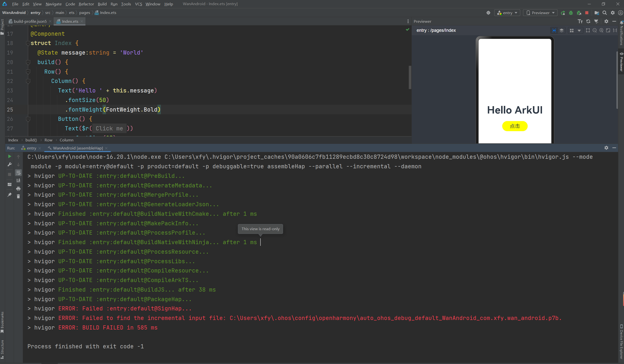
Task: Click the build() breadcrumb below the editor
Action: tap(31, 140)
